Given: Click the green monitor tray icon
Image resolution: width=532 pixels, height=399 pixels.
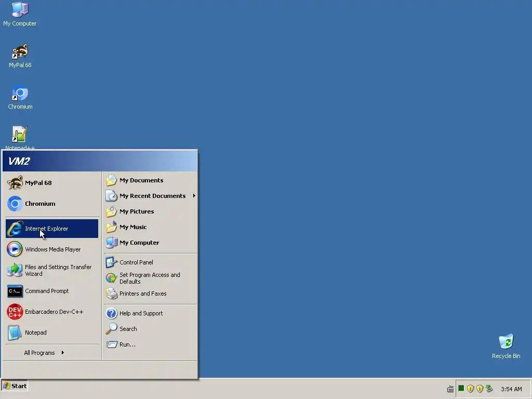Looking at the screenshot, I should (461, 389).
